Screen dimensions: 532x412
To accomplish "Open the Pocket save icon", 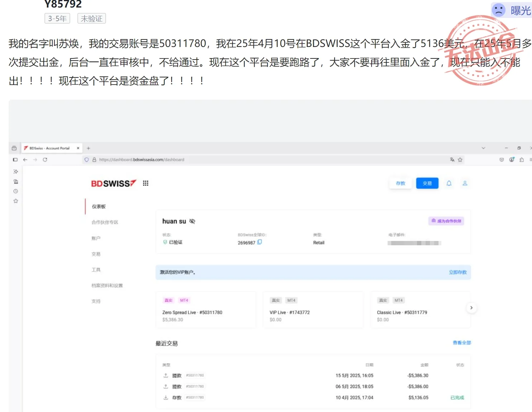I will (x=502, y=160).
